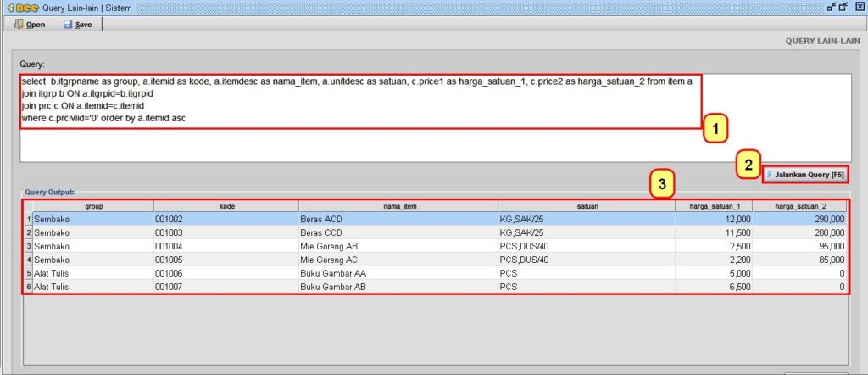Click price cell 290,000
Viewport: 868px width, 375px height.
[799, 219]
